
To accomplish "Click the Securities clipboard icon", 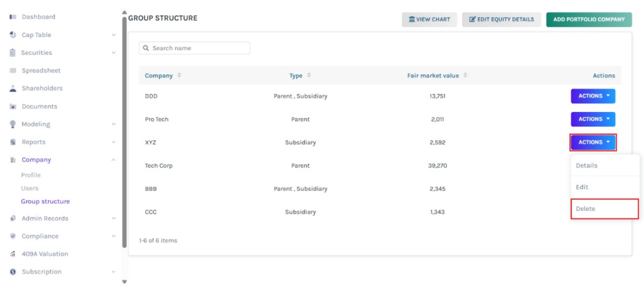I will tap(13, 53).
